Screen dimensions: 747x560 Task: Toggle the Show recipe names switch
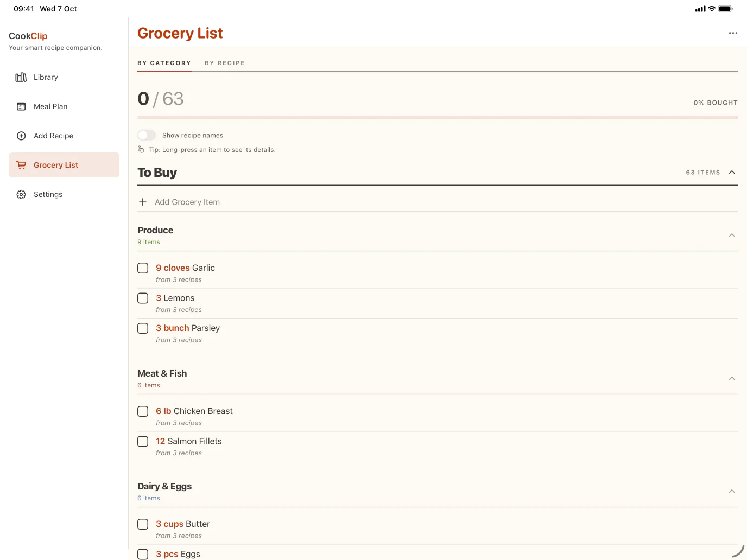147,135
